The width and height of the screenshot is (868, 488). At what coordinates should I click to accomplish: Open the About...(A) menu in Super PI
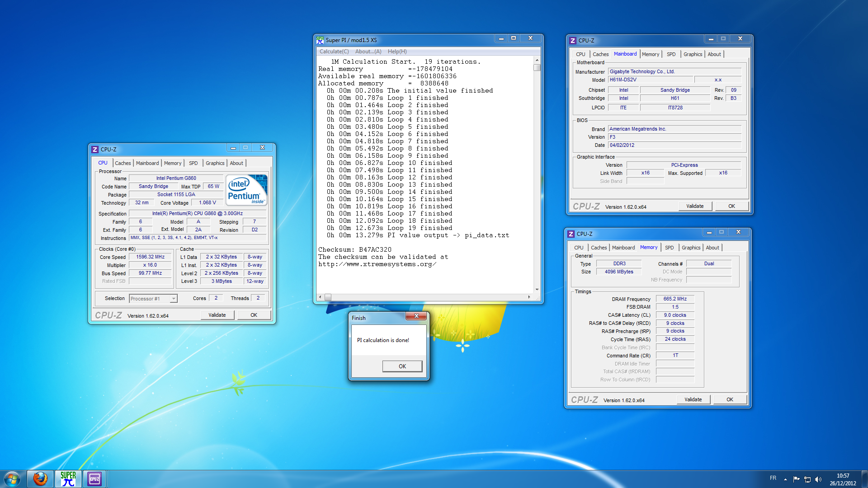tap(368, 52)
